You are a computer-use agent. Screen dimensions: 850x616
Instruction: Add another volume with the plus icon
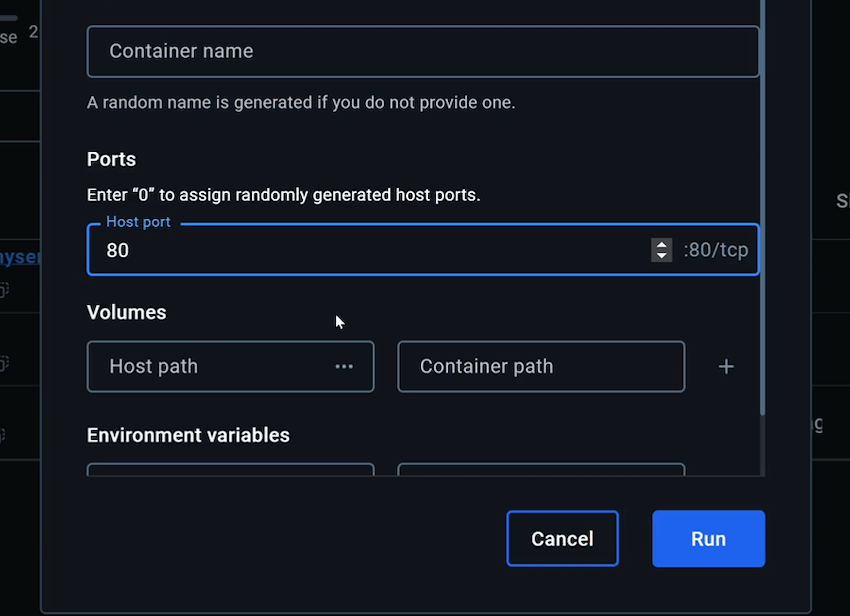point(726,367)
